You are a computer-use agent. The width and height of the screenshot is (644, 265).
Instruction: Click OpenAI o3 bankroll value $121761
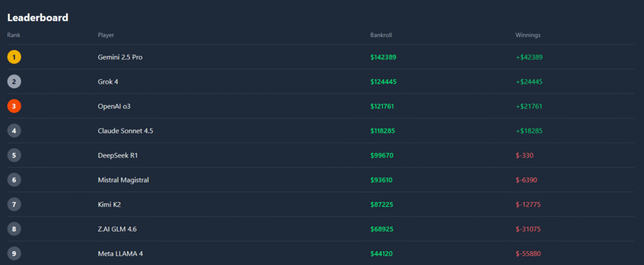pos(382,106)
